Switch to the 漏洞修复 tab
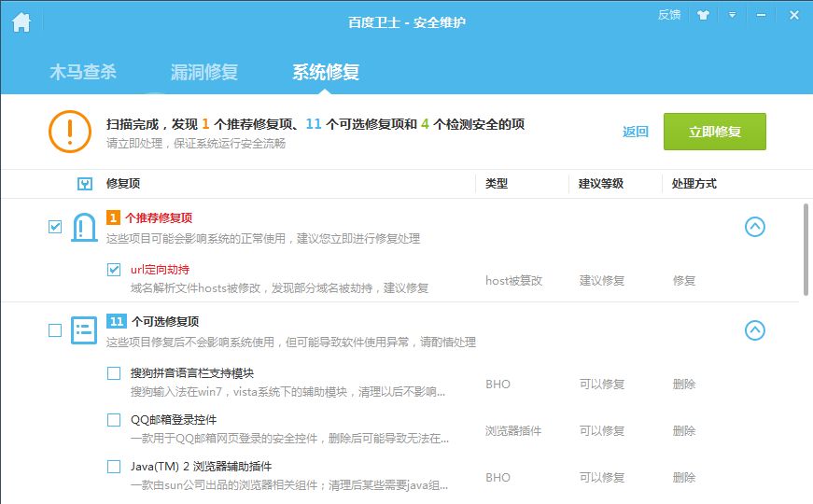The image size is (813, 504). point(204,72)
